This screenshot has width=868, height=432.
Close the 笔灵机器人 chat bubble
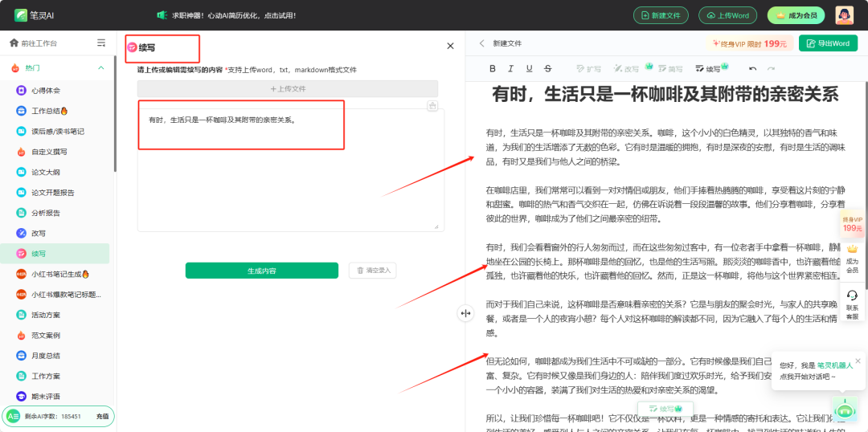coord(858,361)
